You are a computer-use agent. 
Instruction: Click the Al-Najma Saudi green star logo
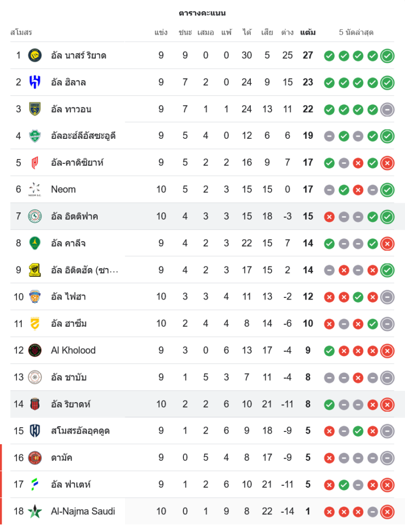[35, 511]
